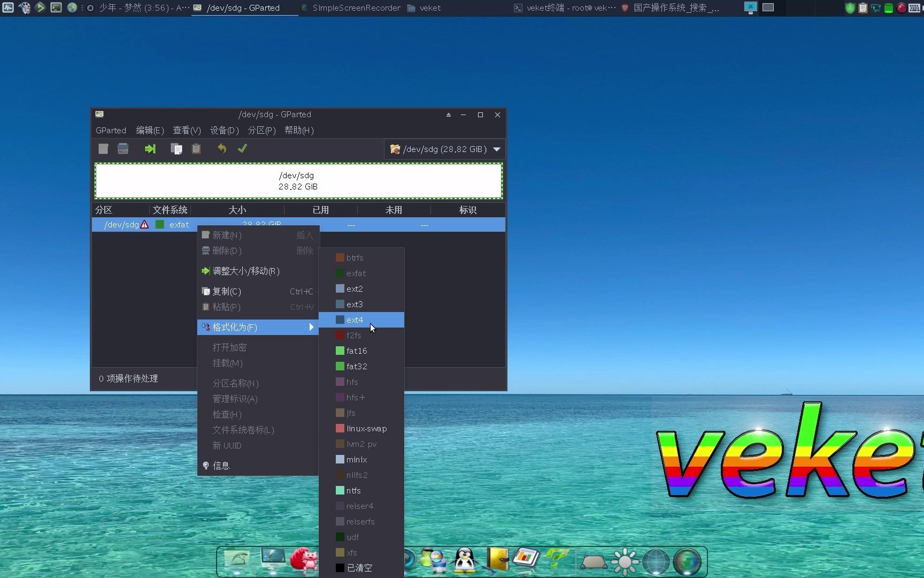Choose 复制(C) in the context menu
The image size is (924, 578).
258,292
